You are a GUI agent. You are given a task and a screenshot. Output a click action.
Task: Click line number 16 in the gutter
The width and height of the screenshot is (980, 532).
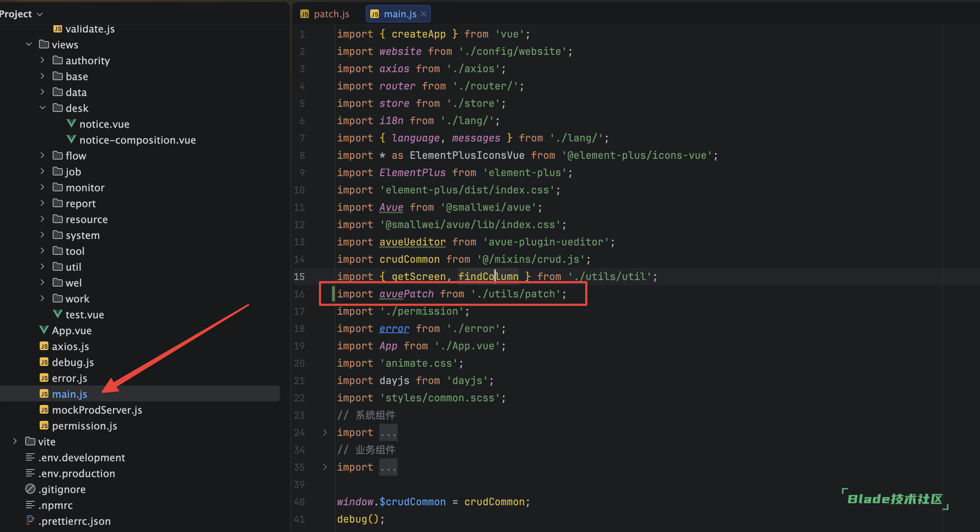pos(299,294)
